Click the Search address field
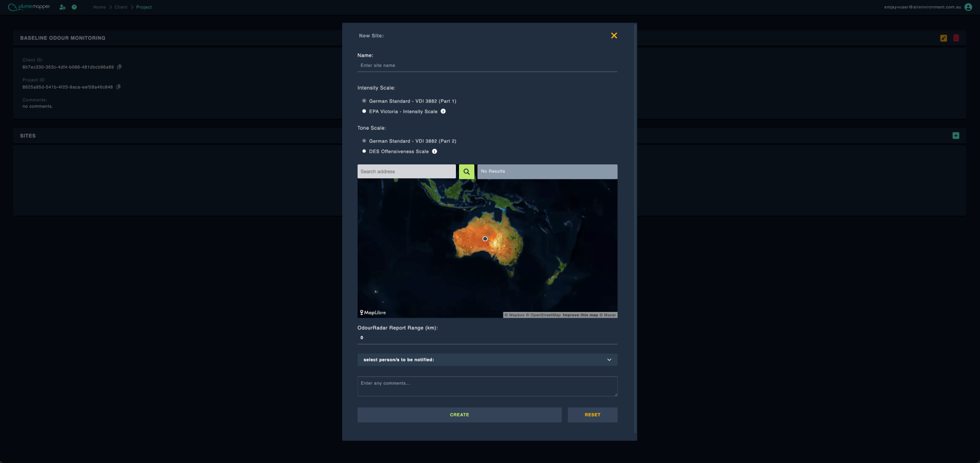The height and width of the screenshot is (463, 980). click(407, 172)
